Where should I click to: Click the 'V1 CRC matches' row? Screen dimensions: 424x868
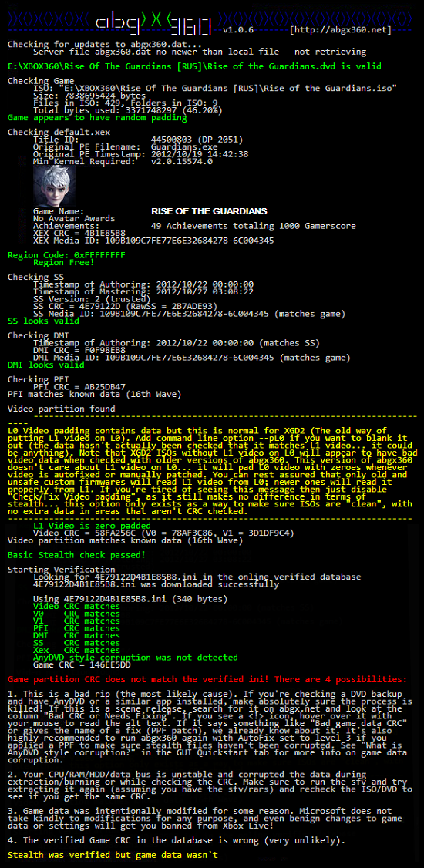coord(76,621)
